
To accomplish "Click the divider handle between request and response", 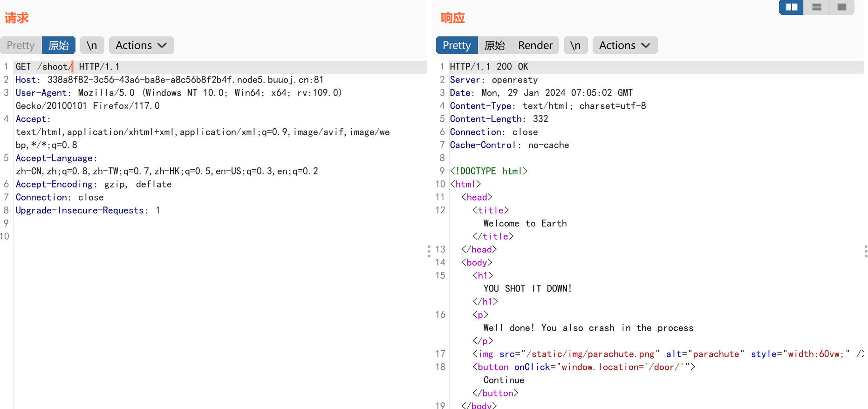I will (x=429, y=251).
